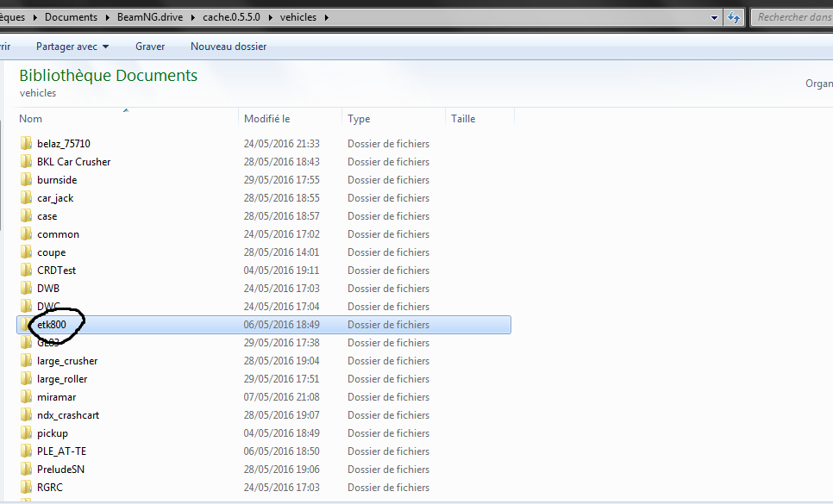Click the DWB folder icon
Viewport: 833px width, 504px height.
(26, 288)
